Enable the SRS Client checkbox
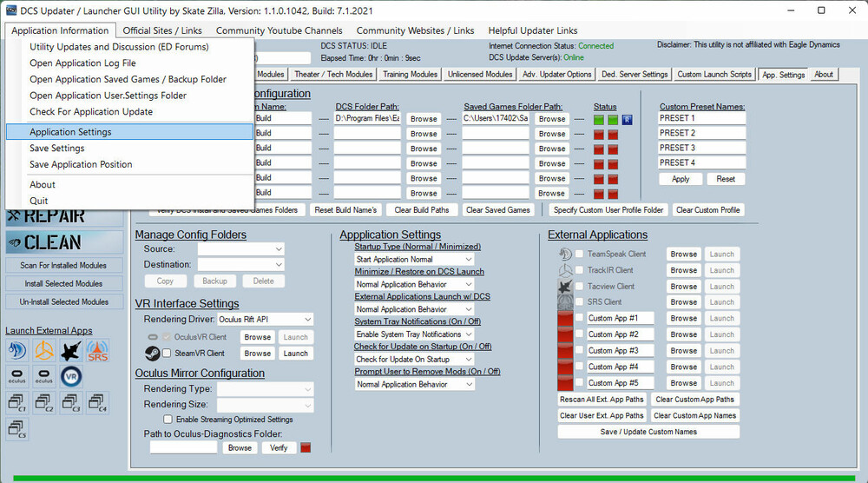The height and width of the screenshot is (483, 868). 579,302
